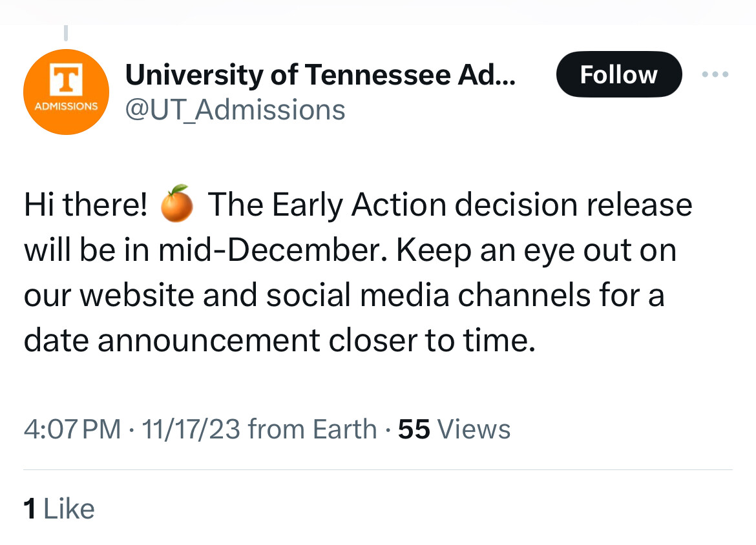Open the 55 Views count
Image resolution: width=756 pixels, height=545 pixels.
coord(454,429)
